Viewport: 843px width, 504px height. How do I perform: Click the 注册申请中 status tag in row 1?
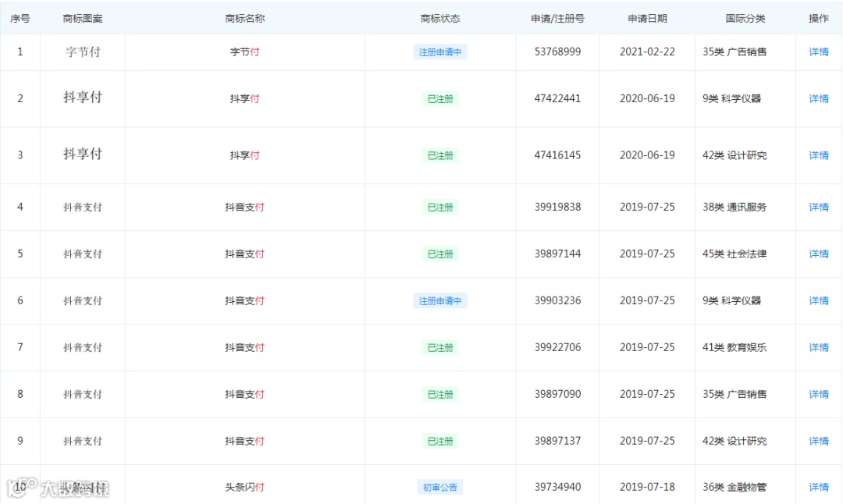[439, 52]
